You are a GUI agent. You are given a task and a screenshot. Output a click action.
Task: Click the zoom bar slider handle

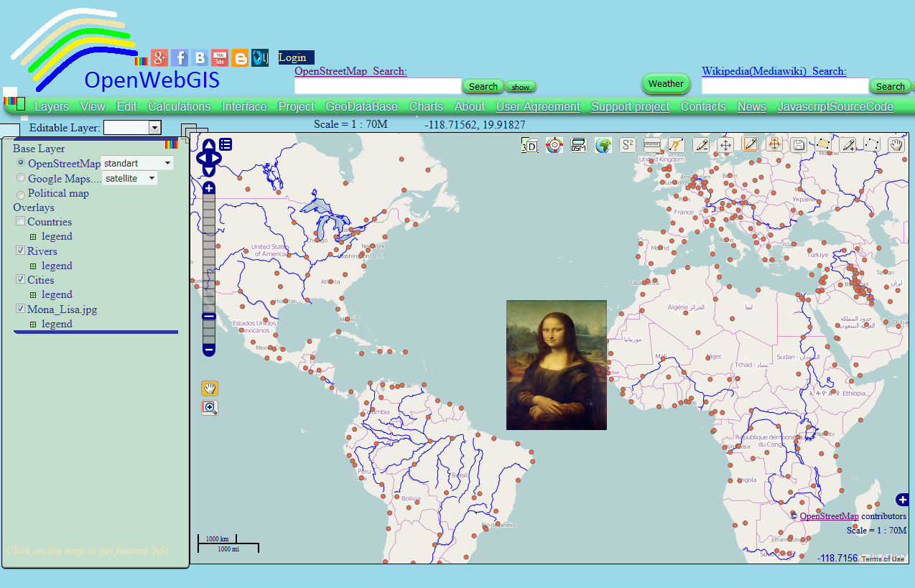click(209, 316)
